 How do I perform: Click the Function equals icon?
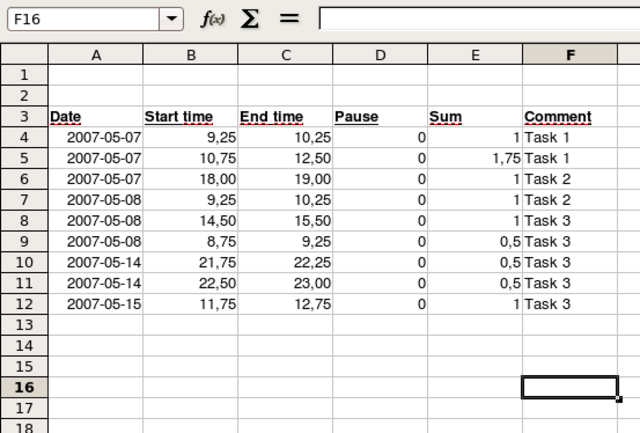[x=289, y=18]
